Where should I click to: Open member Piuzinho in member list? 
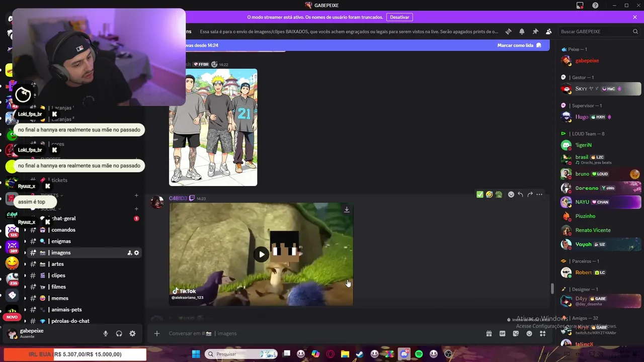600,216
